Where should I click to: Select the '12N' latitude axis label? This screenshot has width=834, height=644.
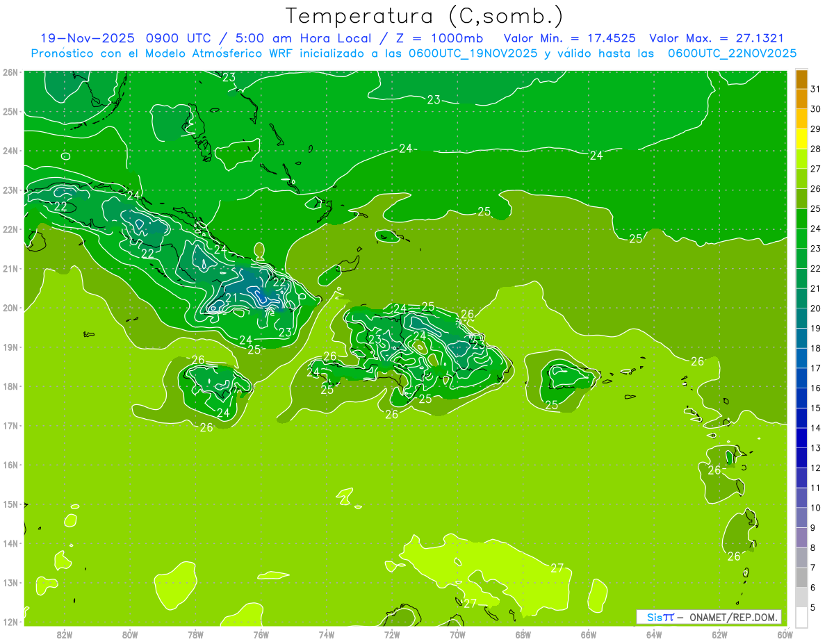[11, 621]
